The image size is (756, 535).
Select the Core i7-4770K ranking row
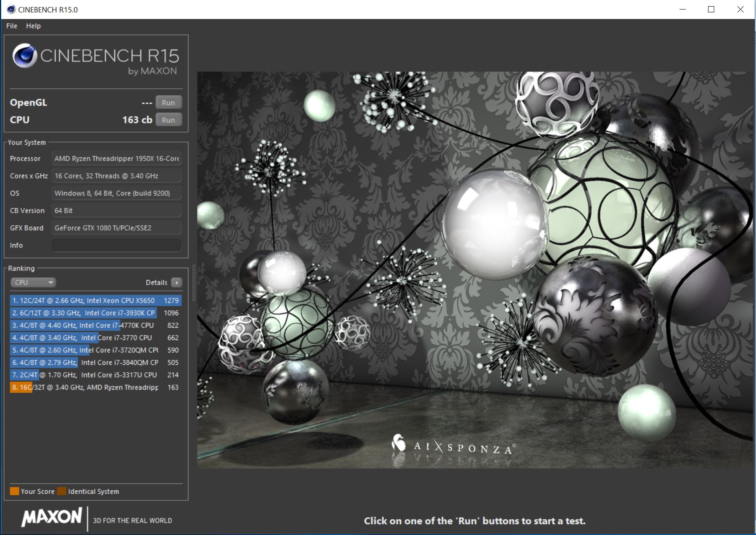tap(95, 325)
